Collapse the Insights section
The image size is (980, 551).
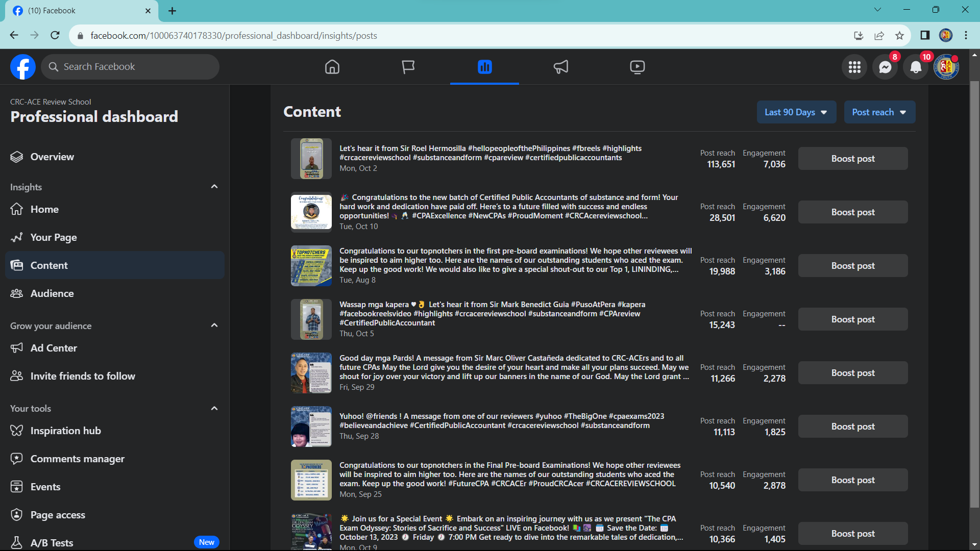(214, 187)
